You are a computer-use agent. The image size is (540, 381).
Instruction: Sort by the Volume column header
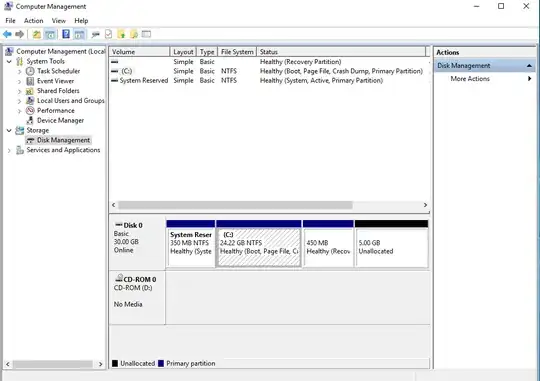[x=139, y=52]
